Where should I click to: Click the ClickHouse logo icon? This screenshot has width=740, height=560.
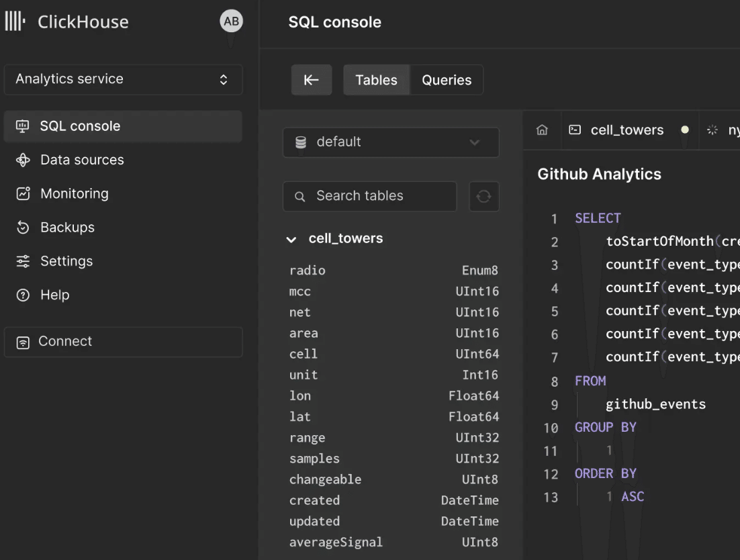[x=15, y=21]
